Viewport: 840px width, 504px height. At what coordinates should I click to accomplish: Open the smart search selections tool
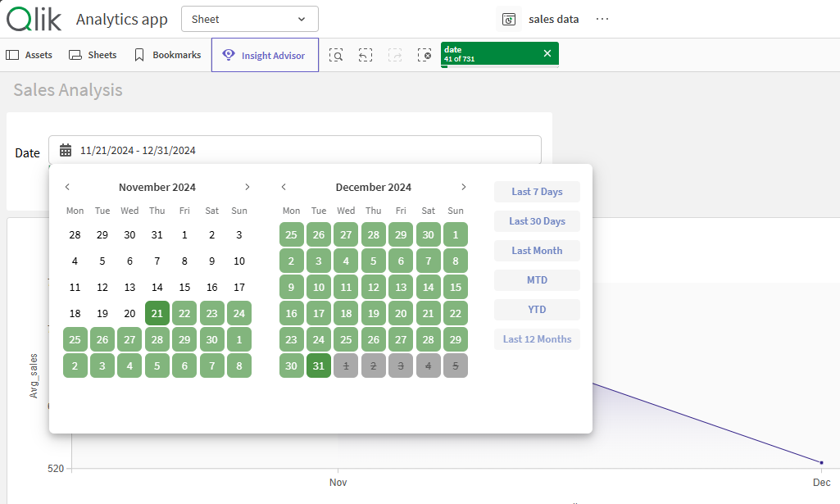(x=336, y=55)
